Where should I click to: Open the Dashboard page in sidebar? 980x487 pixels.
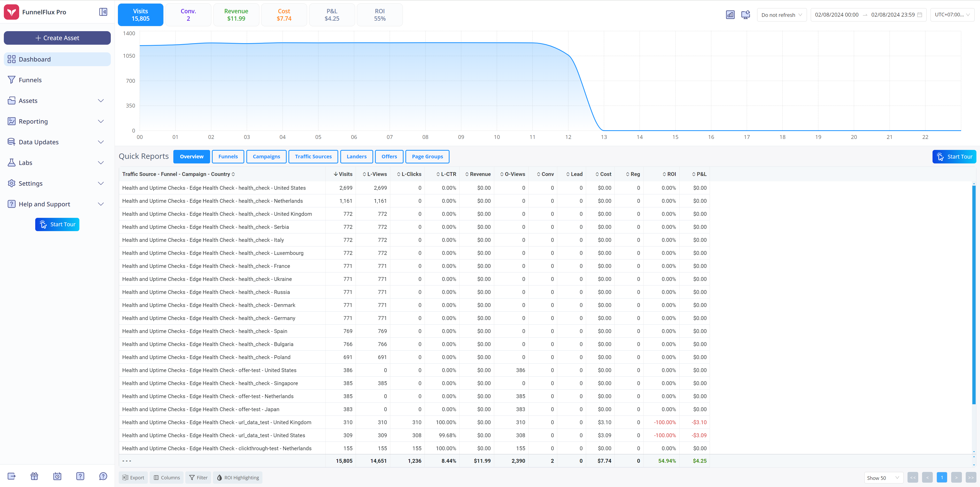coord(57,59)
